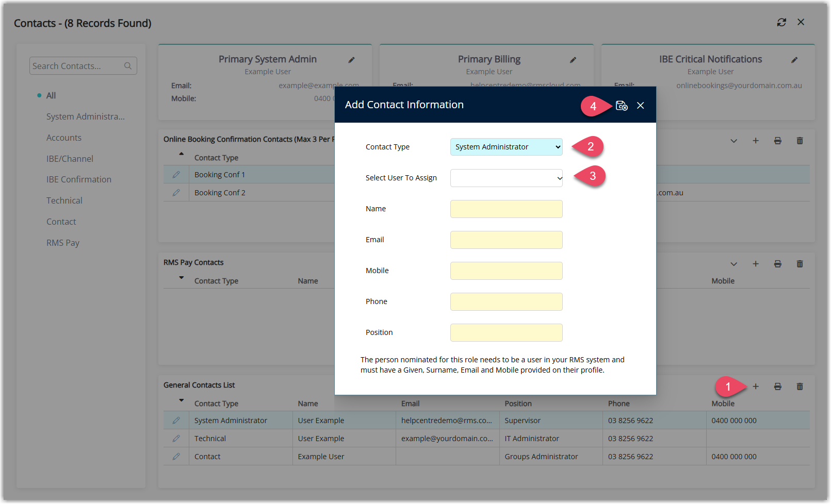Sort General Contacts by Mobile column
This screenshot has height=504, width=831.
click(723, 404)
